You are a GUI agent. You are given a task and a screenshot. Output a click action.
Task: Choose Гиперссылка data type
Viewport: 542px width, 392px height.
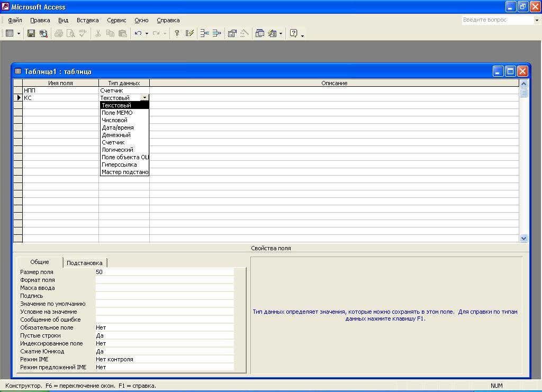[x=124, y=165]
